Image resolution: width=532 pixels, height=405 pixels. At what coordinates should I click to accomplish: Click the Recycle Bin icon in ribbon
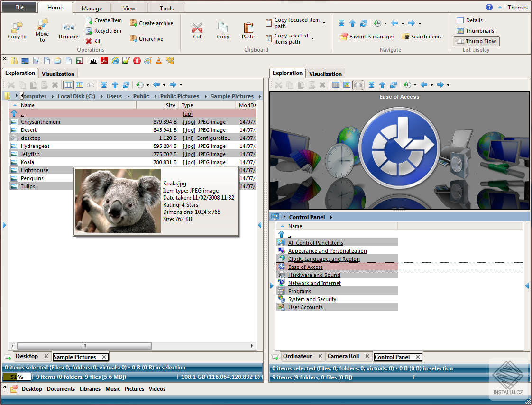click(x=89, y=31)
